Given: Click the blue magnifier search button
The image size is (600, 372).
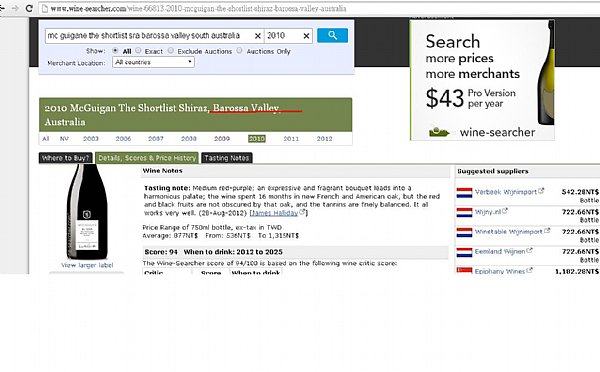Looking at the screenshot, I should (332, 36).
